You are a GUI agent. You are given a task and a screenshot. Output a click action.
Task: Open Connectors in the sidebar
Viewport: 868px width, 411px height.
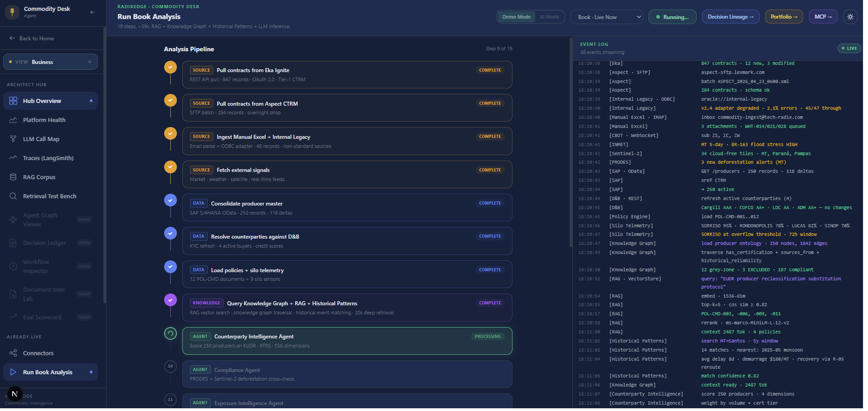[50, 353]
